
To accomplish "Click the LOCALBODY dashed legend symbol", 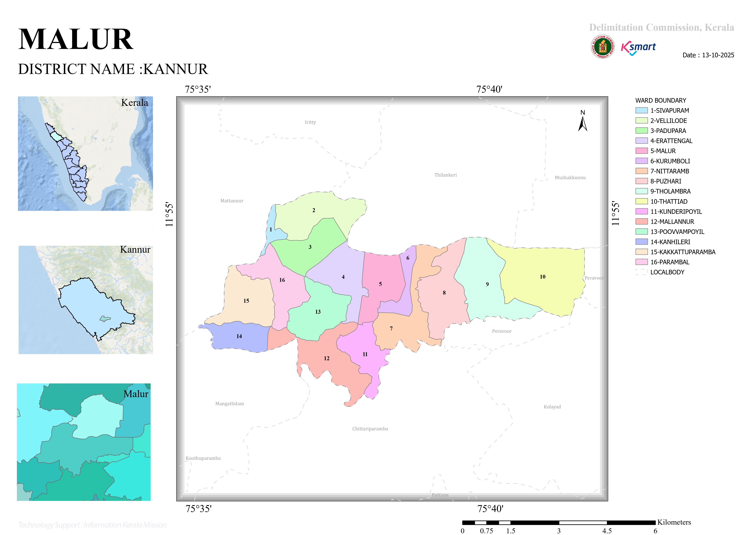I will (x=641, y=272).
